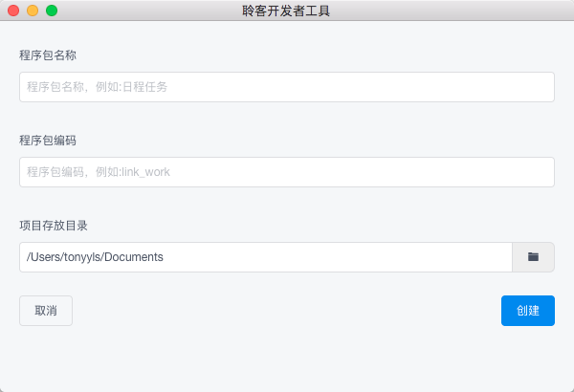574x392 pixels.
Task: Click empty title bar area left of title
Action: 143,11
